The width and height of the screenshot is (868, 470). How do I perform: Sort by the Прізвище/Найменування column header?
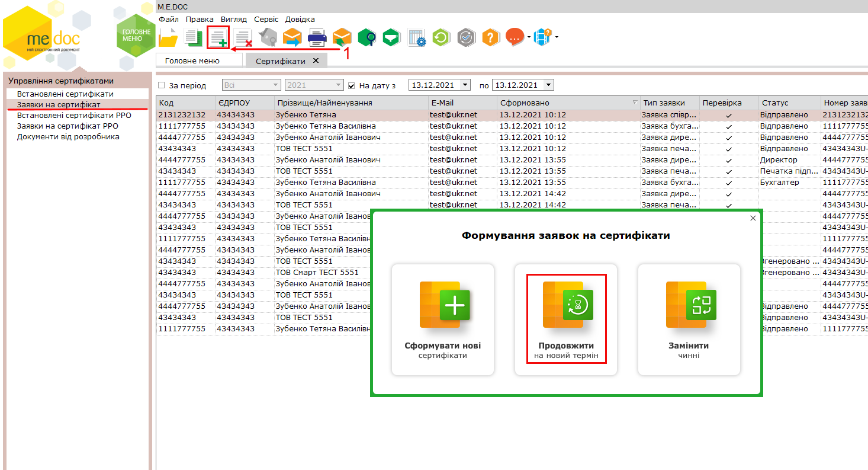point(351,103)
